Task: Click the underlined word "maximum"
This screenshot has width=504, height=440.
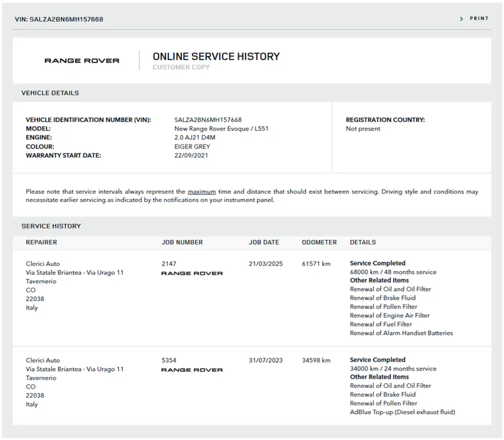Action: click(201, 191)
